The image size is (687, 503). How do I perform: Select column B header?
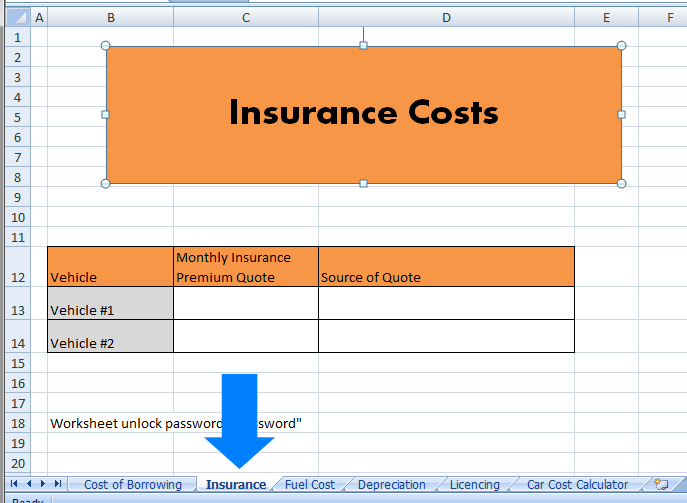pyautogui.click(x=111, y=18)
